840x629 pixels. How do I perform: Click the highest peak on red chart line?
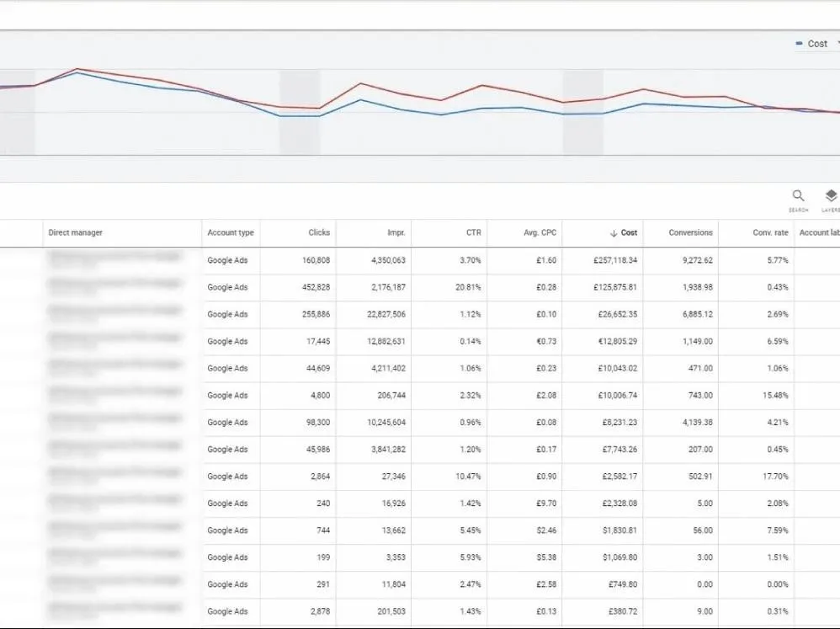(x=77, y=69)
